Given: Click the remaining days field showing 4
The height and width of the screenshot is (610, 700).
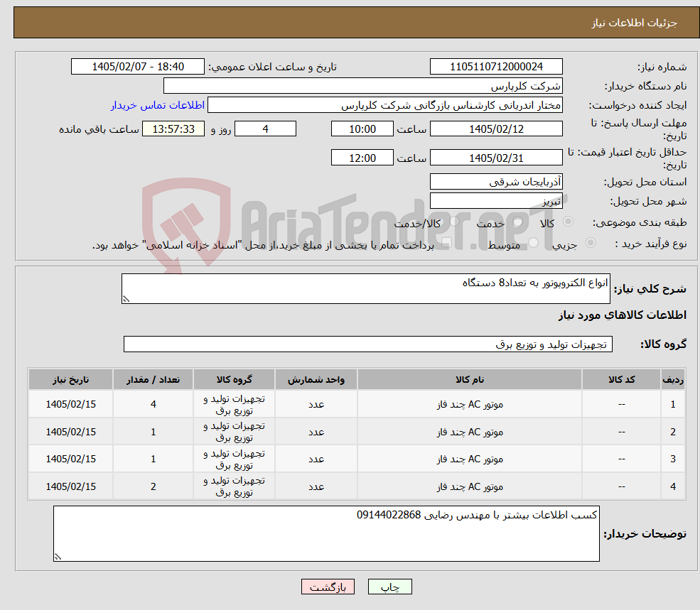Looking at the screenshot, I should tap(265, 129).
